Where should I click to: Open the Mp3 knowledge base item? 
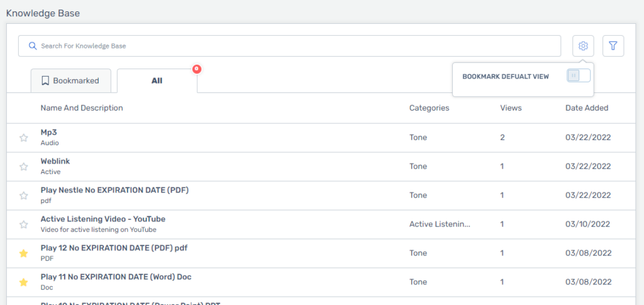tap(48, 133)
